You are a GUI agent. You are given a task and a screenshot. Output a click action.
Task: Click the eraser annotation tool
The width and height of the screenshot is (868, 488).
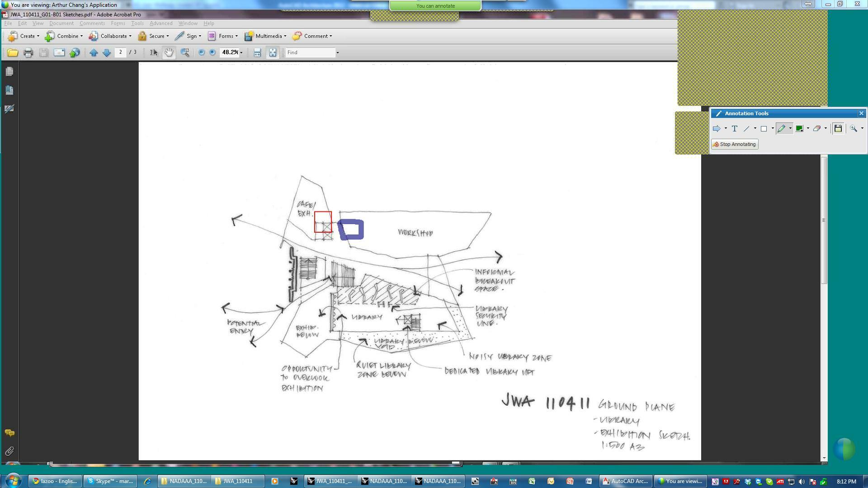[x=816, y=129]
